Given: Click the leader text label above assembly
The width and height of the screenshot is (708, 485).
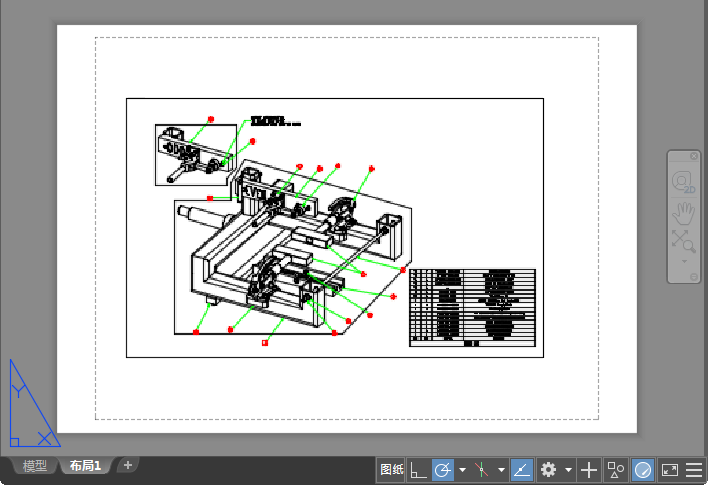Looking at the screenshot, I should [x=275, y=121].
